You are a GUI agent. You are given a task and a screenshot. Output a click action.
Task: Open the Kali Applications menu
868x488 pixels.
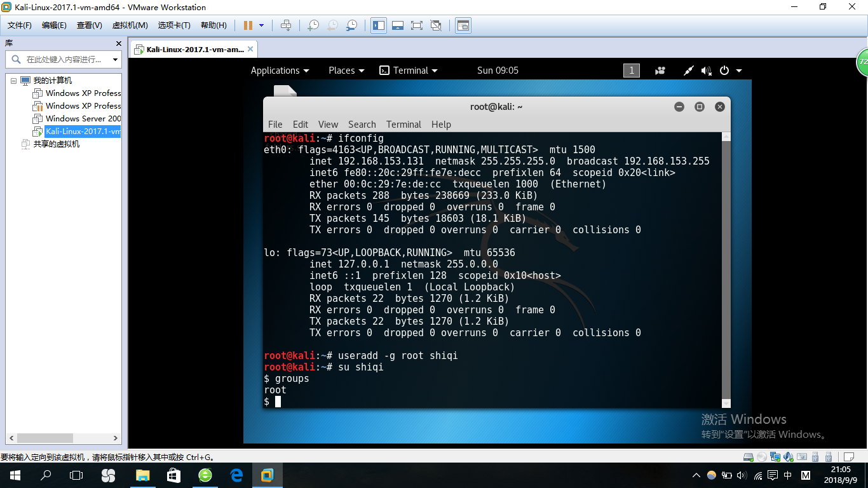280,71
